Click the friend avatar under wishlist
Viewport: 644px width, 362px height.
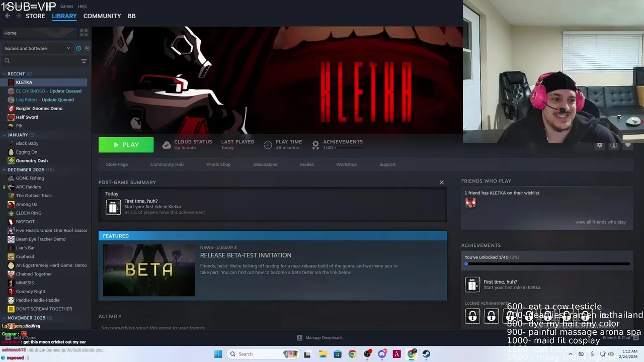point(470,203)
